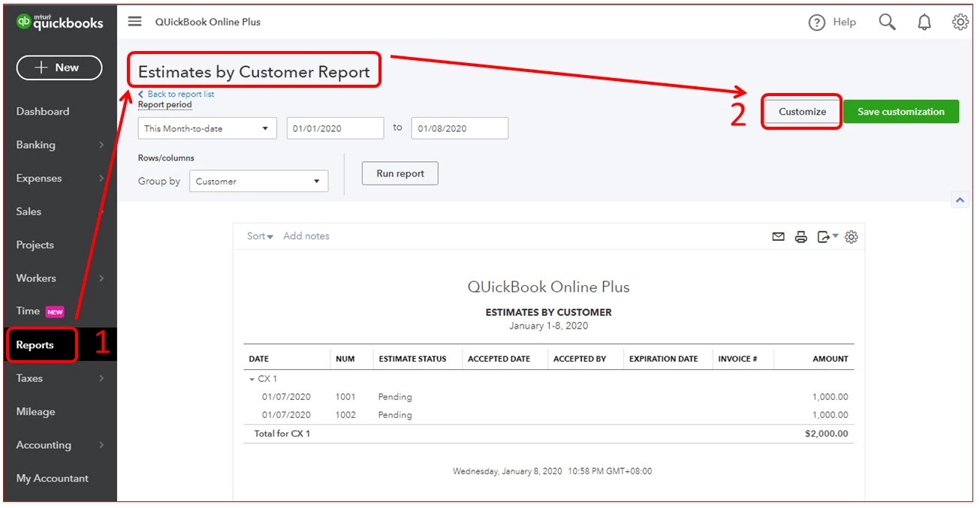Screen dimensions: 980x508
Task: Click the ACCEPTED BY column header
Action: [580, 359]
